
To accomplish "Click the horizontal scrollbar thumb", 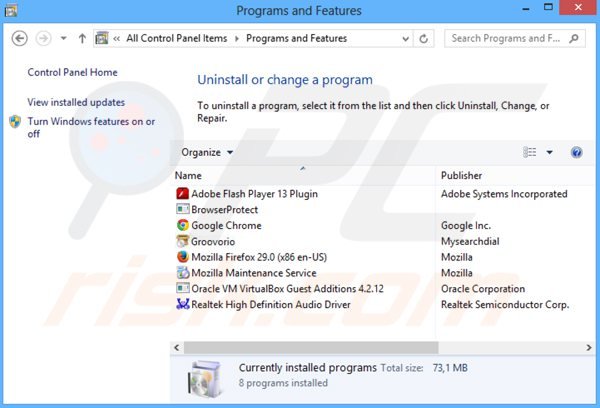I will pyautogui.click(x=311, y=348).
